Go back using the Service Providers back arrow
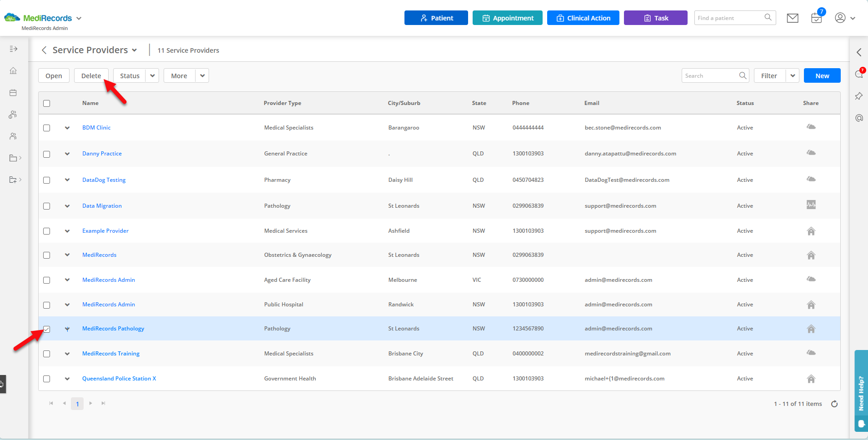The width and height of the screenshot is (868, 440). (x=44, y=50)
